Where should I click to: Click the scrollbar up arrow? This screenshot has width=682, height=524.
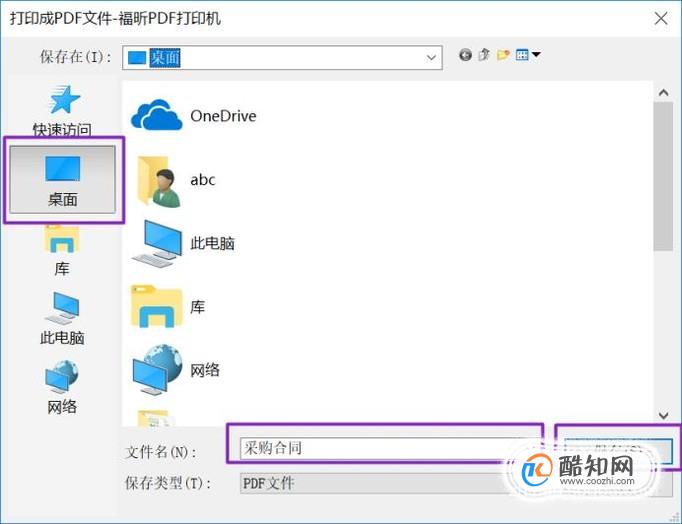[x=663, y=92]
